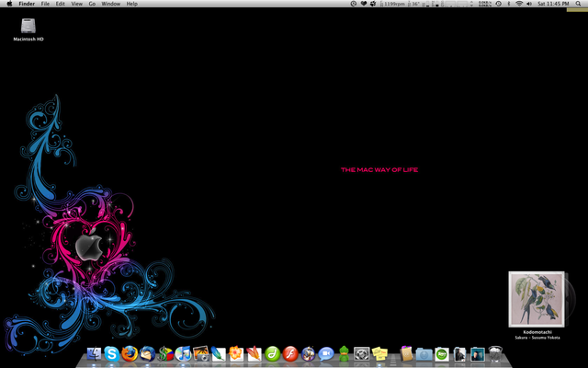Click the Sat 11:45 PM clock
The image size is (588, 368).
[x=553, y=4]
